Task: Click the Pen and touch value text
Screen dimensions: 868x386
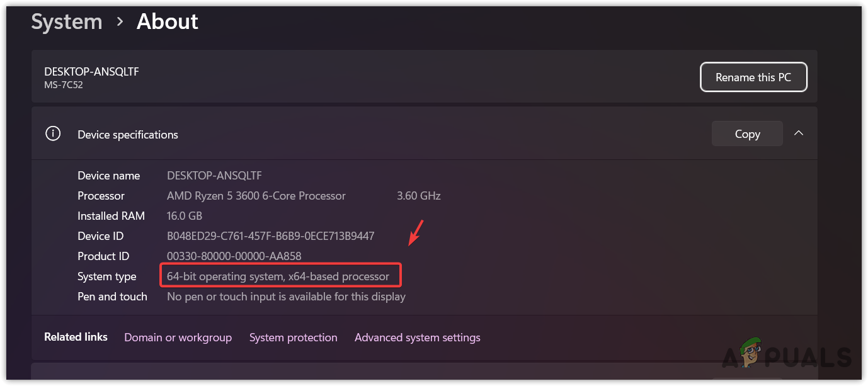Action: click(x=286, y=297)
